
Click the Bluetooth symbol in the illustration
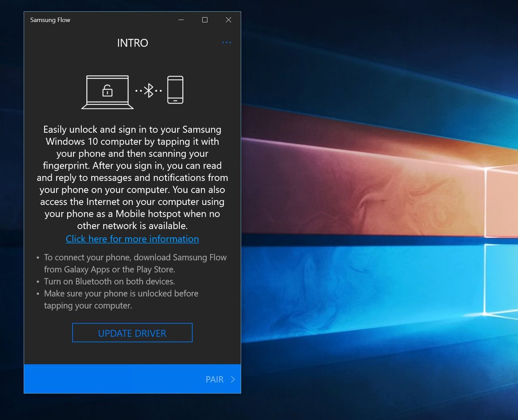click(149, 91)
